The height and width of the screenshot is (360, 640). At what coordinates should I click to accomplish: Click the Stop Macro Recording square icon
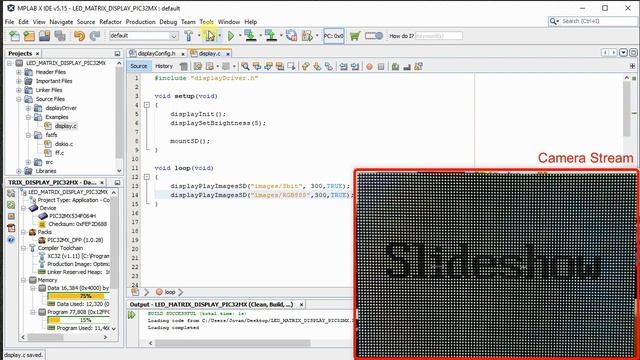tap(381, 67)
